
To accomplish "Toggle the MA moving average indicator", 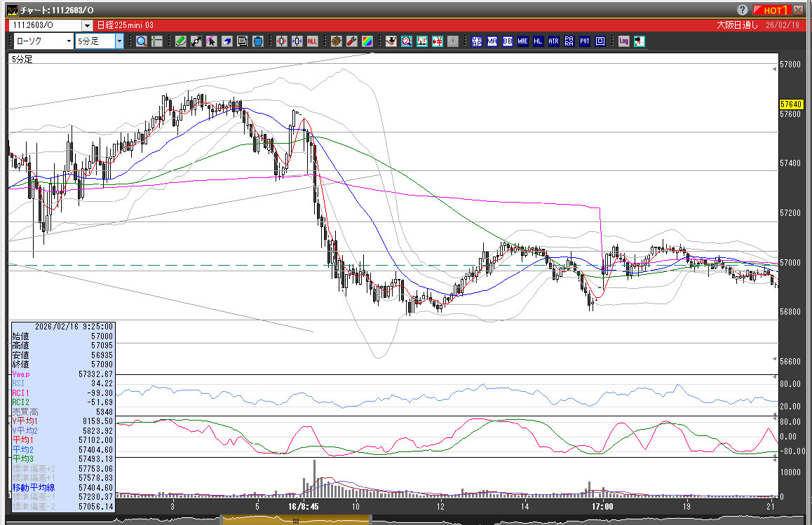I will coord(492,41).
